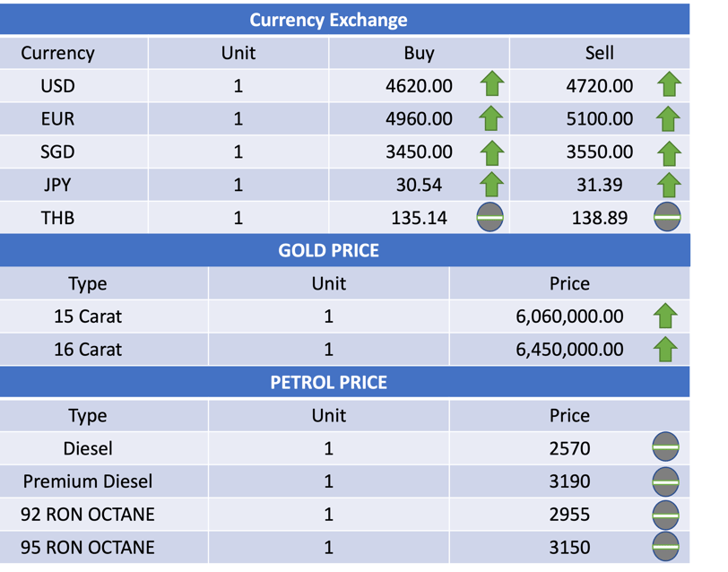Click the up arrow next to JPY buy 30.54
The width and height of the screenshot is (728, 572).
click(490, 186)
